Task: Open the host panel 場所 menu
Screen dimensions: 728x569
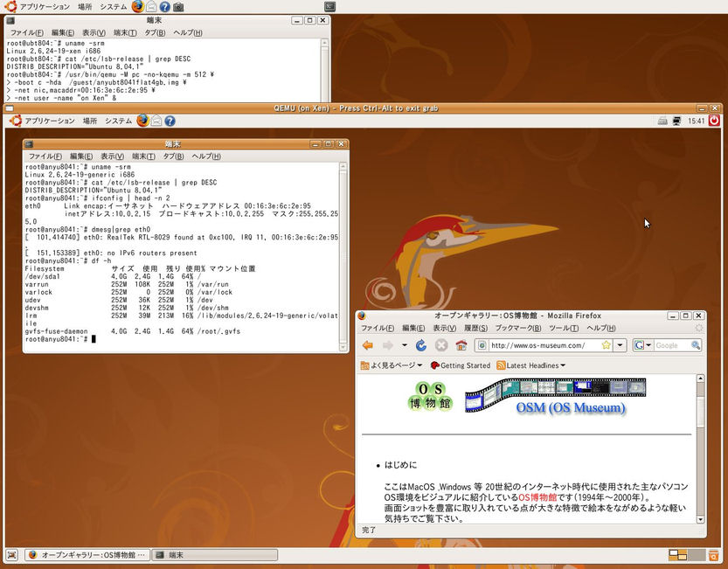Action: [x=85, y=7]
